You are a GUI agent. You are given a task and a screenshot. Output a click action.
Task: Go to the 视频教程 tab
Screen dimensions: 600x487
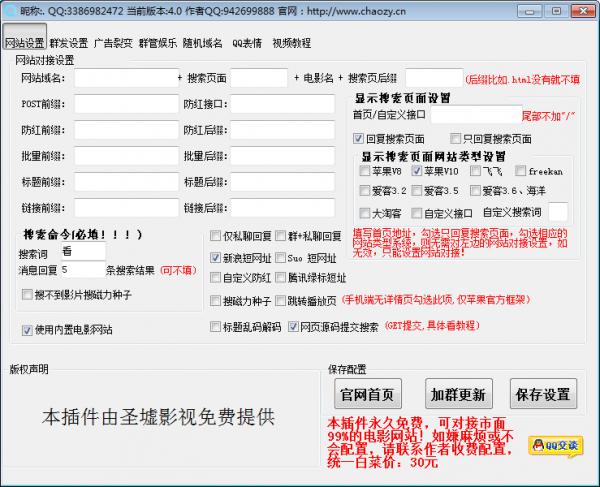point(291,44)
